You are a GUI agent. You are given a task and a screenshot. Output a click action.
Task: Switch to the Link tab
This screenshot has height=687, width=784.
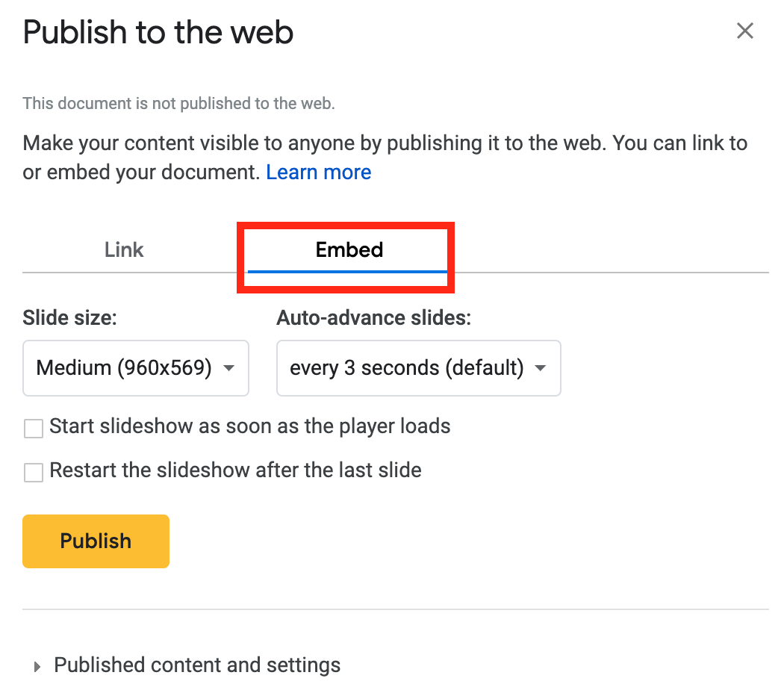coord(124,249)
